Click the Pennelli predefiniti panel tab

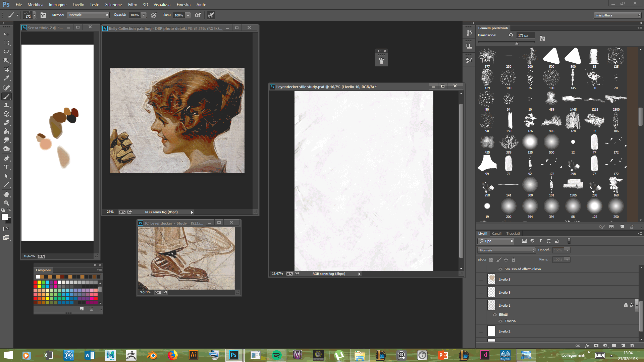493,28
